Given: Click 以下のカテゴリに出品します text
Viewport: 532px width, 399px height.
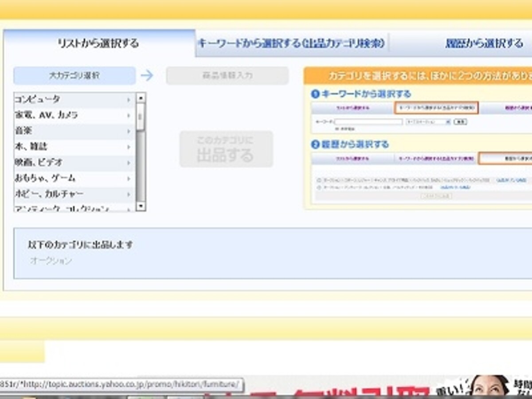Looking at the screenshot, I should click(80, 245).
